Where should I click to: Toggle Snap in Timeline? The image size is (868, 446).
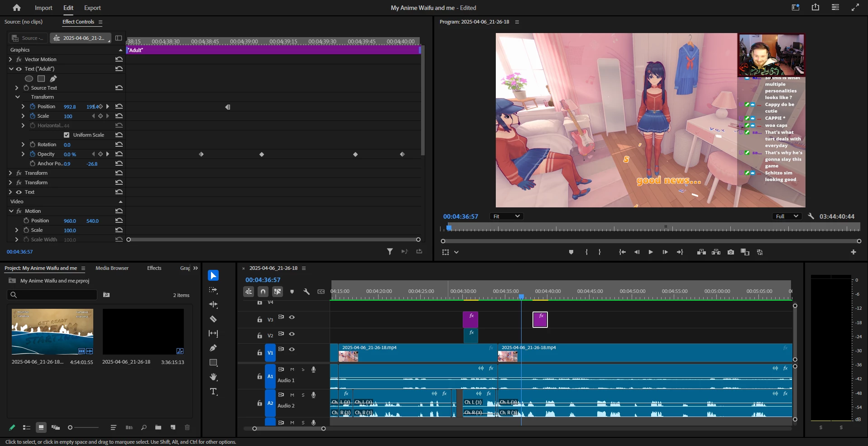point(263,292)
